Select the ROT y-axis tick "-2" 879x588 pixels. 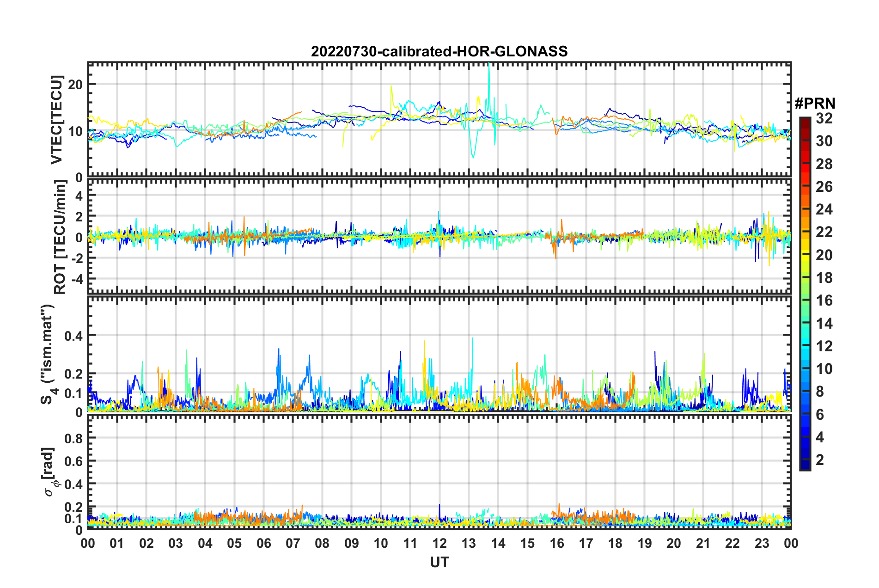(x=77, y=258)
